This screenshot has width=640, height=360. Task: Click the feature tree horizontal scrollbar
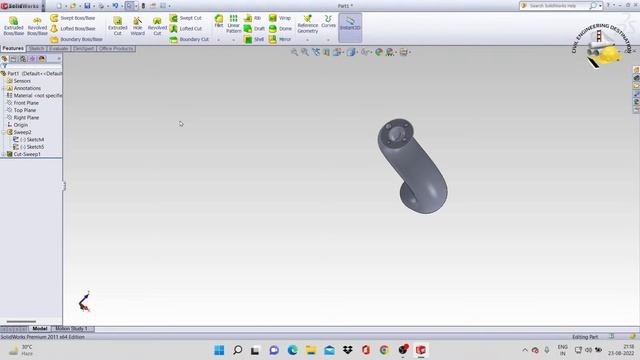(21, 322)
